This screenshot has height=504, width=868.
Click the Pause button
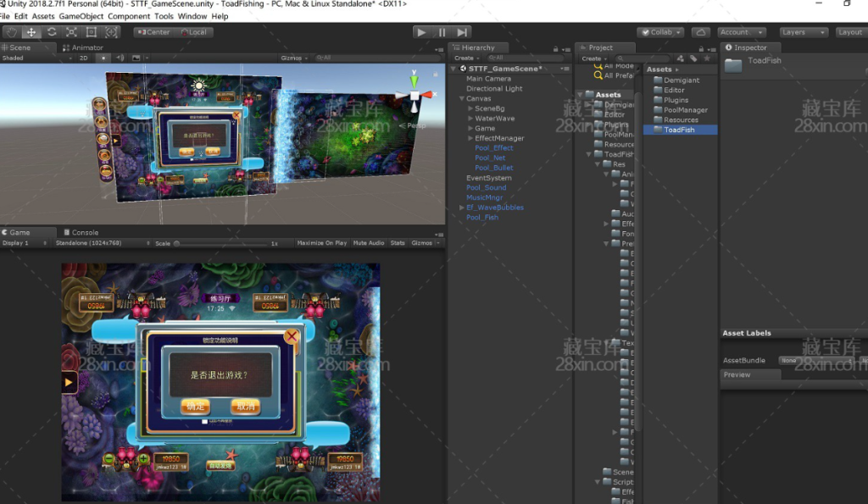(442, 32)
